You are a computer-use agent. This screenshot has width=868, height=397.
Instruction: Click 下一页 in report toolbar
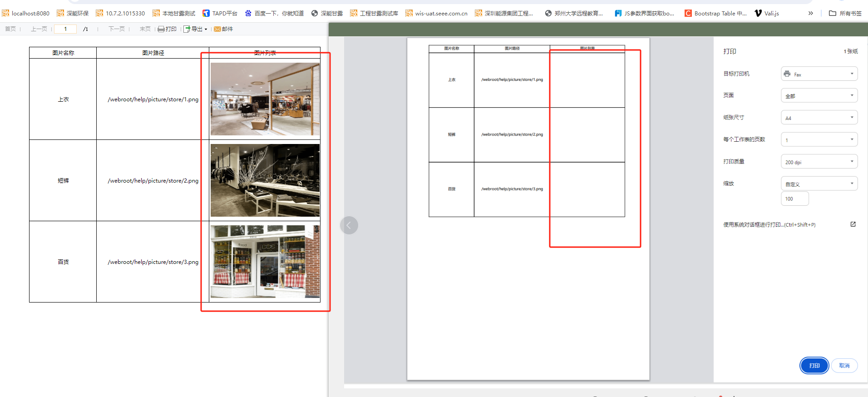[117, 29]
